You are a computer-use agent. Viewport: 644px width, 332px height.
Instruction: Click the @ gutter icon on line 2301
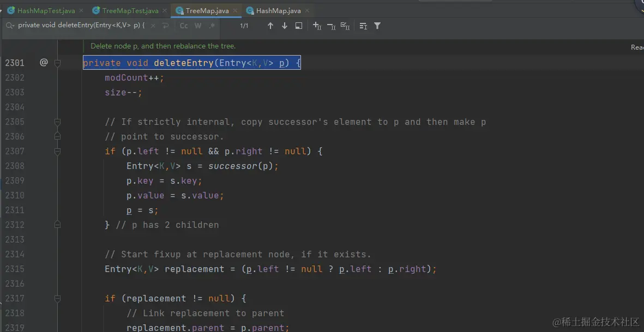44,62
